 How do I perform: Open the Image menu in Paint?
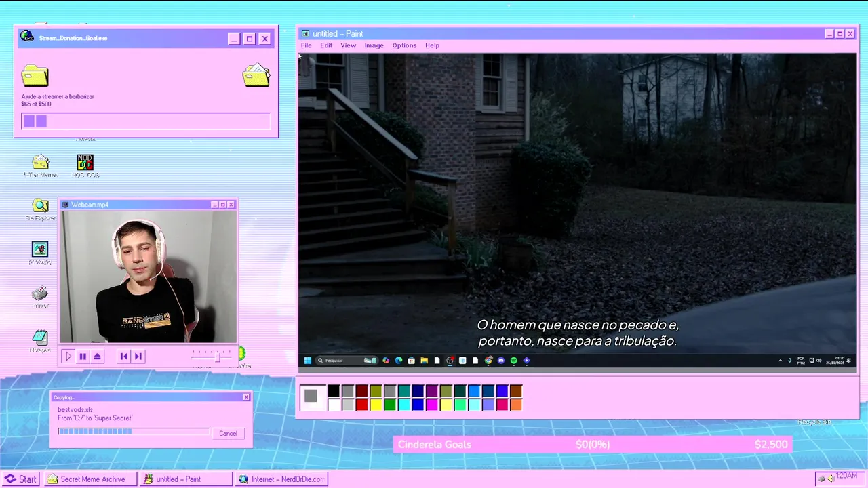tap(374, 45)
